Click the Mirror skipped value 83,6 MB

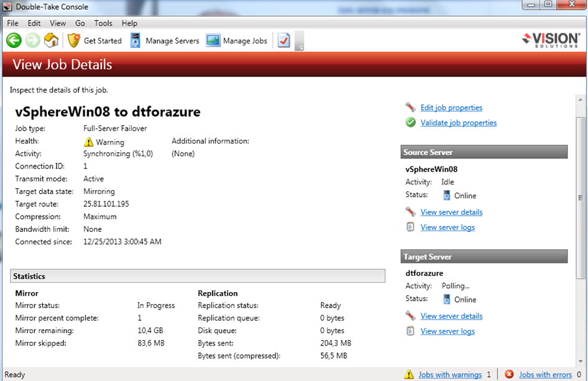point(151,343)
